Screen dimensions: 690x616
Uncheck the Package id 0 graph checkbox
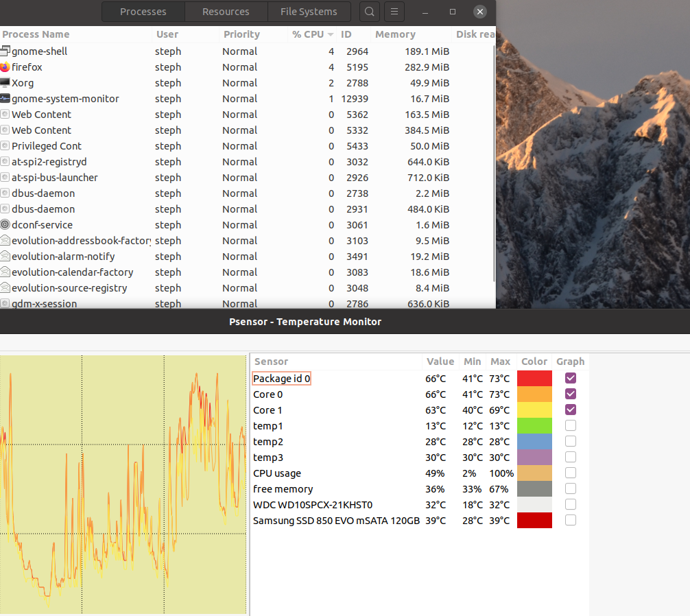coord(570,378)
